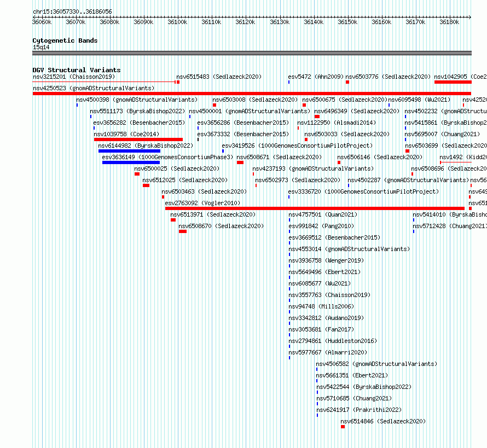Viewport: 487px width, 448px height.
Task: Open esv3669512 (Besenbacher2015) label
Action: pyautogui.click(x=334, y=237)
